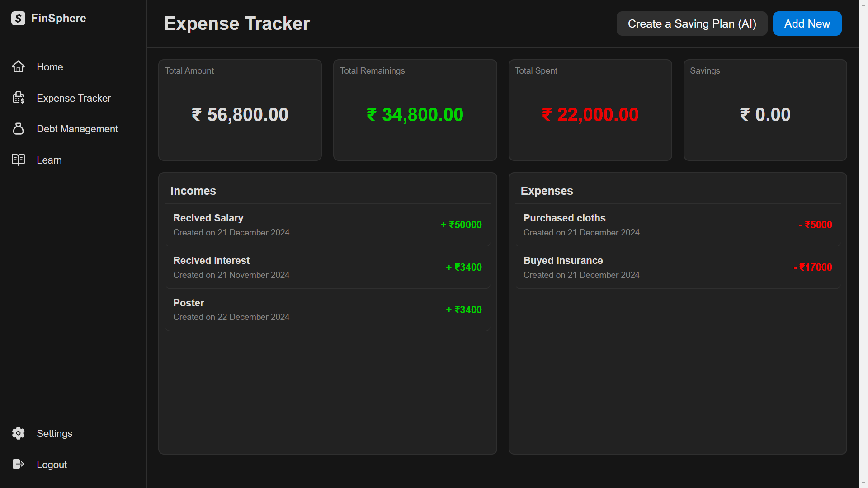The height and width of the screenshot is (488, 868).
Task: Click the Total Remainings card
Action: 415,110
